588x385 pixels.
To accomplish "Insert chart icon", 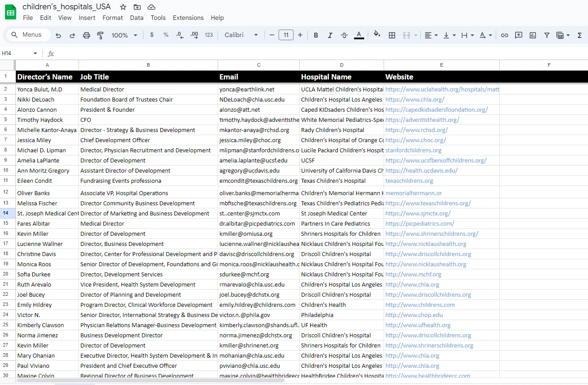I will (x=533, y=35).
